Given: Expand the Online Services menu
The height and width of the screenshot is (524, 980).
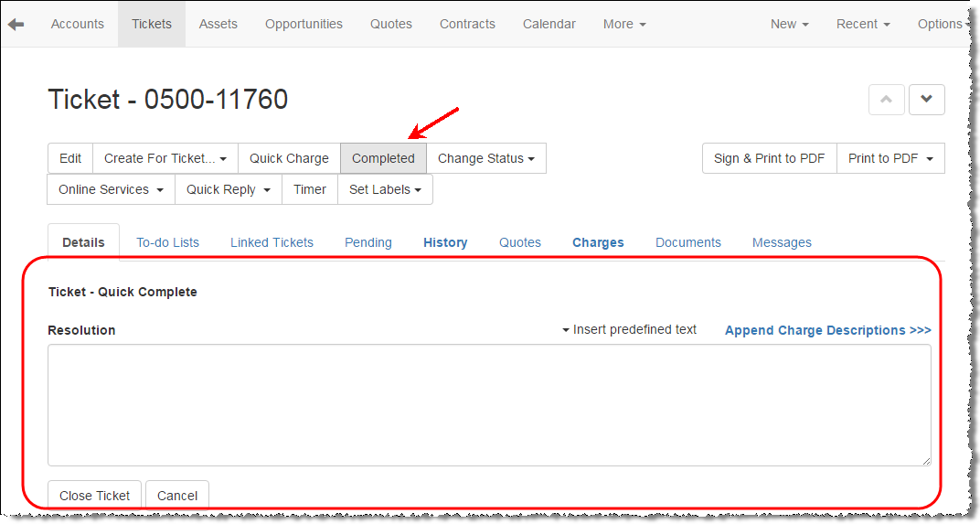Looking at the screenshot, I should pos(111,189).
